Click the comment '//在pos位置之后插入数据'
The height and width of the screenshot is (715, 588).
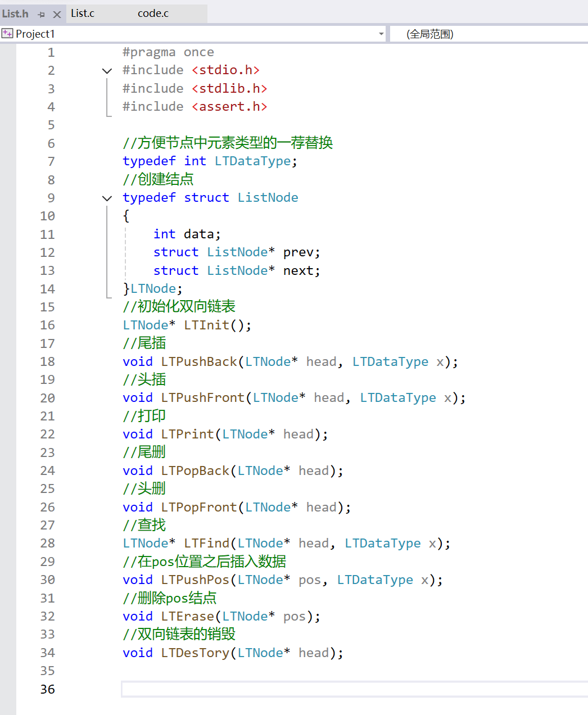[x=205, y=562]
